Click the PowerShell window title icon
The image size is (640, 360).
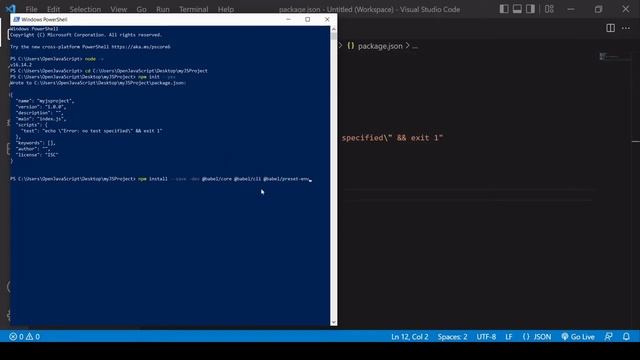[16, 19]
